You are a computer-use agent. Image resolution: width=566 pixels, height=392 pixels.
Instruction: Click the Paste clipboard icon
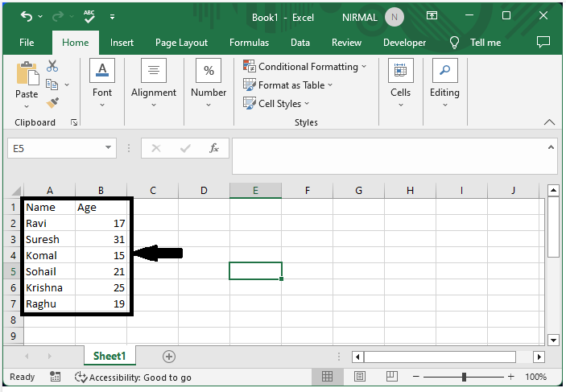coord(27,75)
